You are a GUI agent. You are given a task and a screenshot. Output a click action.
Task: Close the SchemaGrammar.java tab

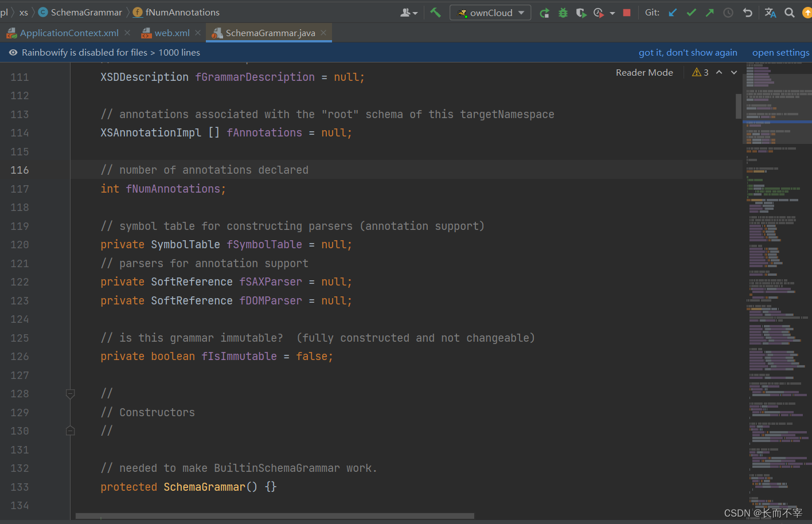(x=323, y=33)
